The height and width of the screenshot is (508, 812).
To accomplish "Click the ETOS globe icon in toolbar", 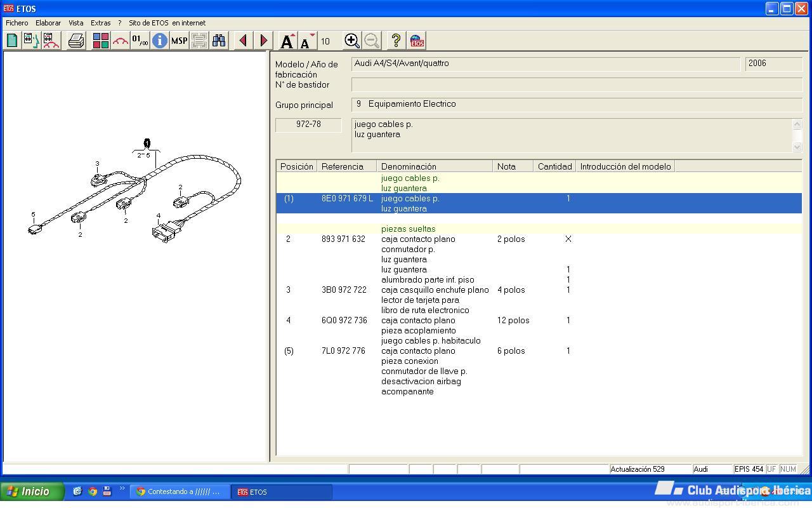I will click(x=416, y=41).
